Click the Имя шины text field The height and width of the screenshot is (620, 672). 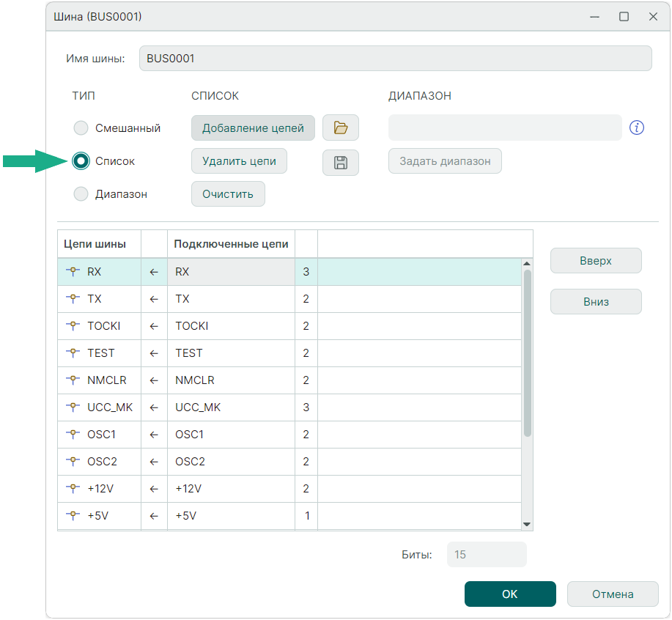point(394,59)
